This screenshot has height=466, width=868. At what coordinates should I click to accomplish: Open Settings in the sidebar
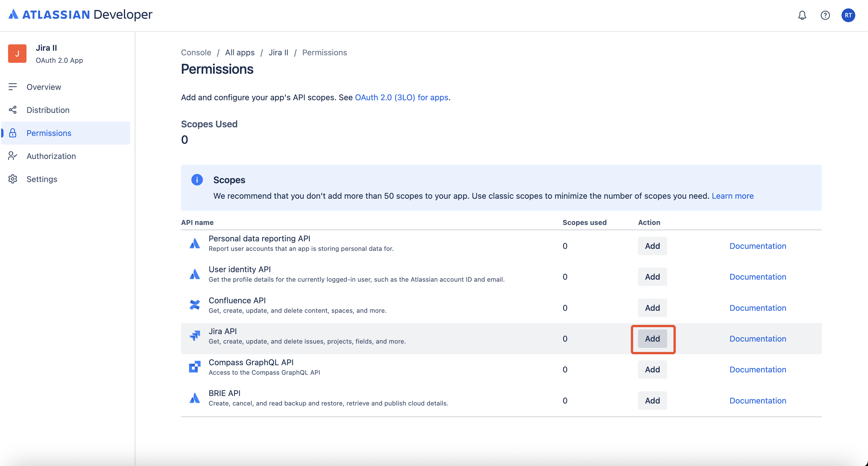point(42,179)
